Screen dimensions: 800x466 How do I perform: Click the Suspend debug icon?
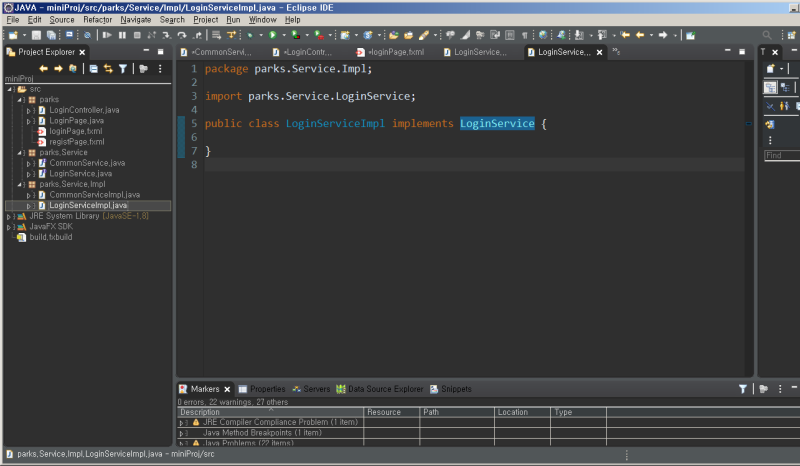coord(122,35)
